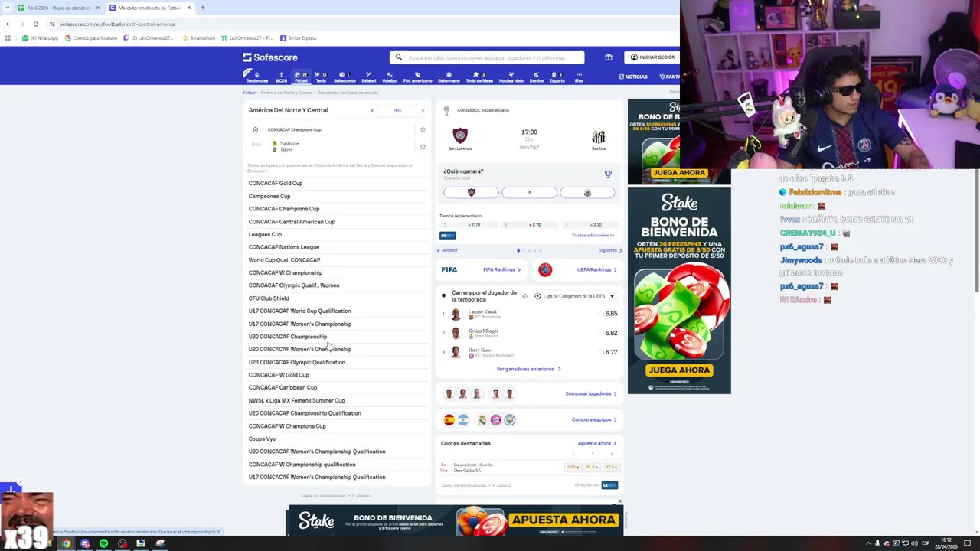
Task: Open Compara equipos
Action: point(594,419)
